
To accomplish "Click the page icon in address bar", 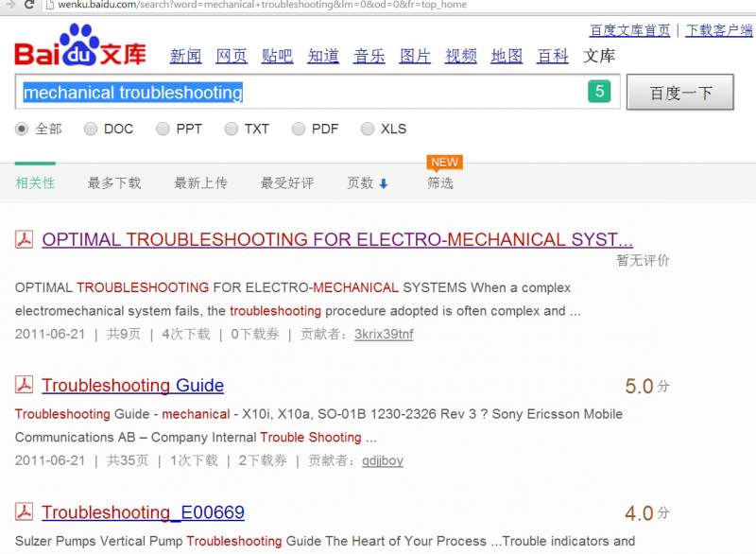I will [x=49, y=5].
